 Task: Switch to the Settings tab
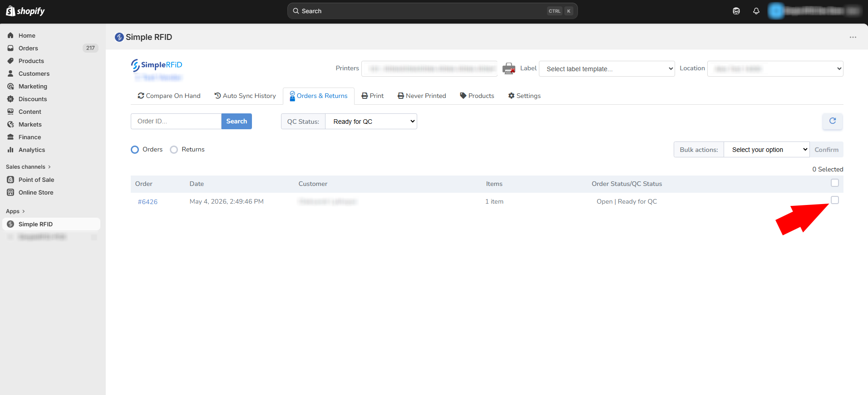524,96
